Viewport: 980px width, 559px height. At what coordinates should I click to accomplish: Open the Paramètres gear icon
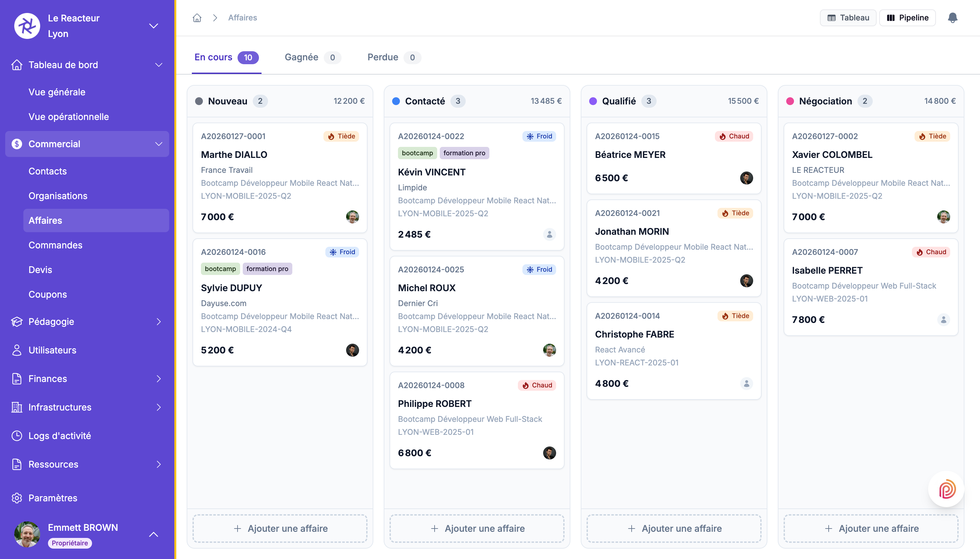[x=17, y=498]
